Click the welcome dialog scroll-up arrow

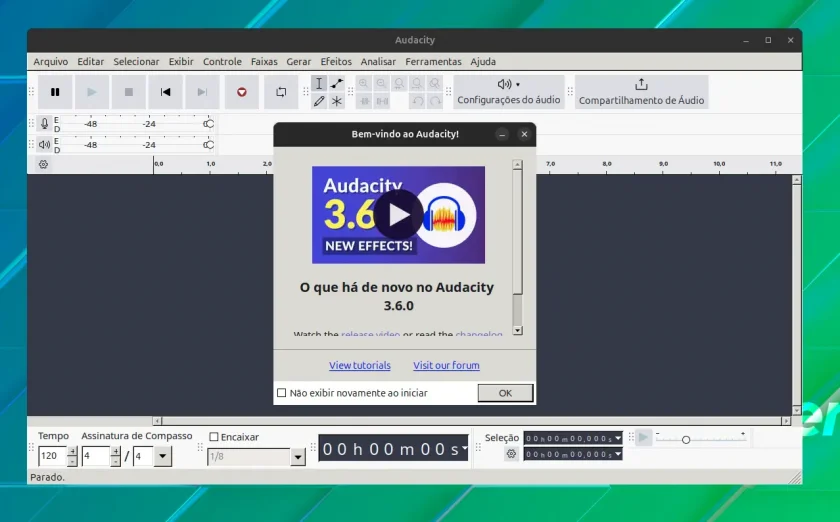pos(518,165)
